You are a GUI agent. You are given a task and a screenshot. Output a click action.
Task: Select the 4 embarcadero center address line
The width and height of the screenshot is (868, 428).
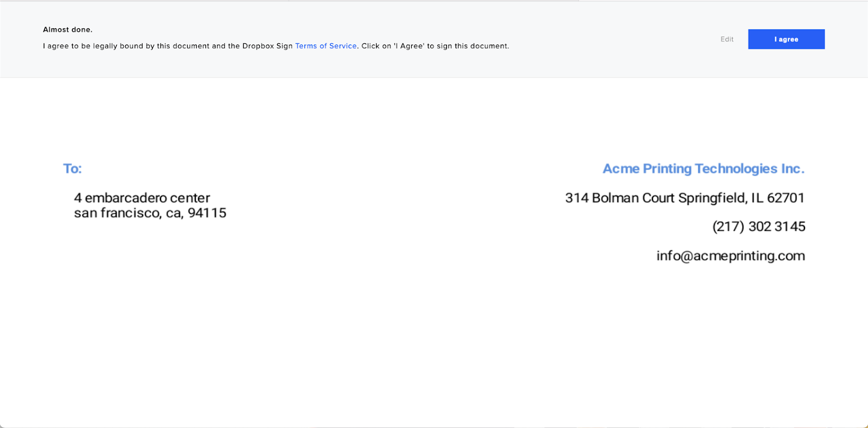click(x=142, y=198)
